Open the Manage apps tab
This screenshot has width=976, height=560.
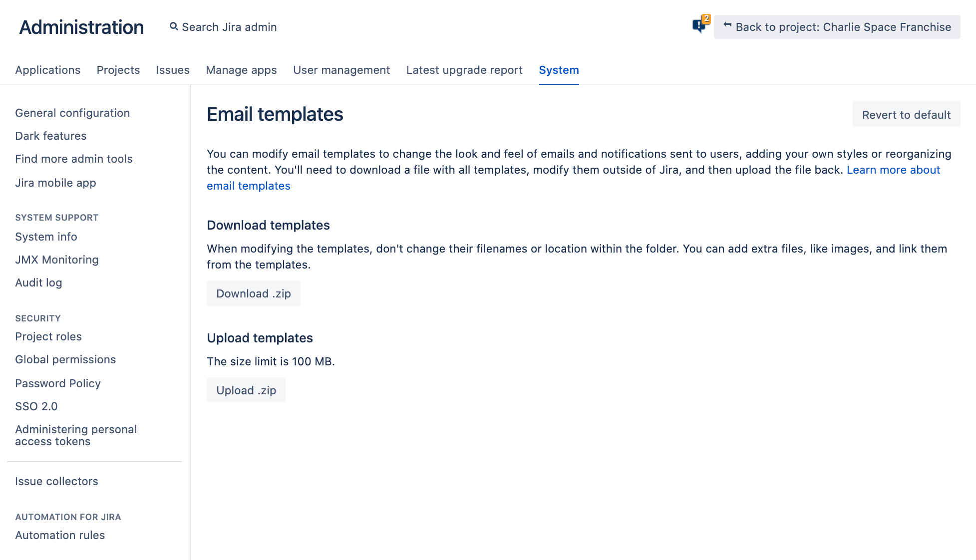click(241, 70)
